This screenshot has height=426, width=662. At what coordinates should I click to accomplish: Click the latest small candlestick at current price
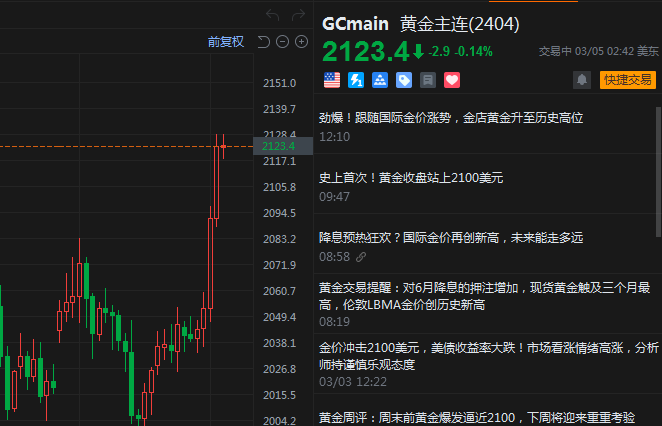[223, 147]
